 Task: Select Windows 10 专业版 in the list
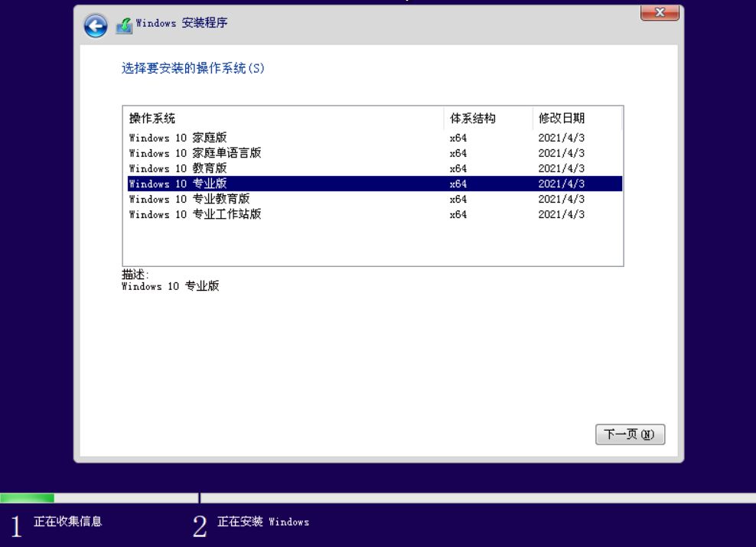coord(375,184)
